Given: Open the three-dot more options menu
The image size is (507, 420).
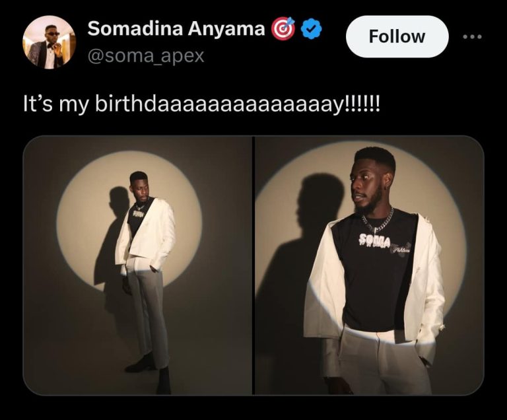Looking at the screenshot, I should [x=473, y=36].
